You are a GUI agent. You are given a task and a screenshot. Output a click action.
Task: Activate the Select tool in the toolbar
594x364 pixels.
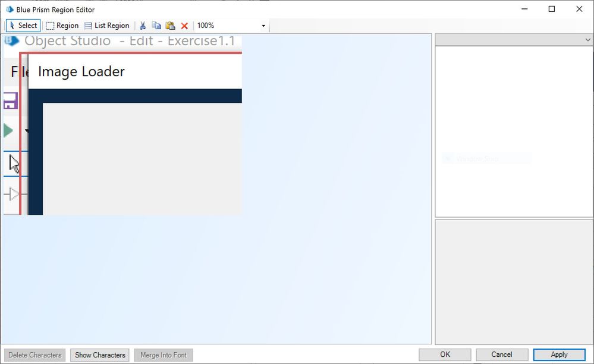pyautogui.click(x=23, y=26)
